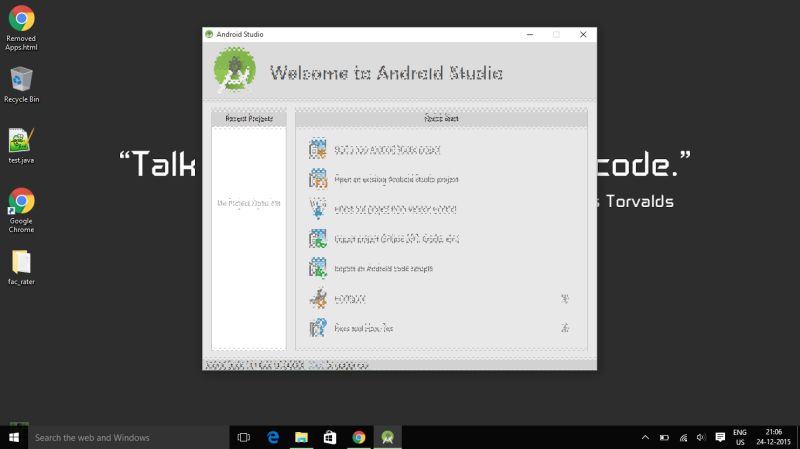The height and width of the screenshot is (449, 800).
Task: Open the network status tray icon
Action: (683, 437)
